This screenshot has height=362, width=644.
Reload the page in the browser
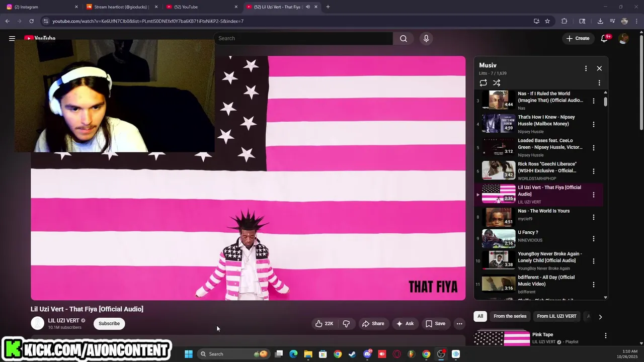pyautogui.click(x=31, y=21)
